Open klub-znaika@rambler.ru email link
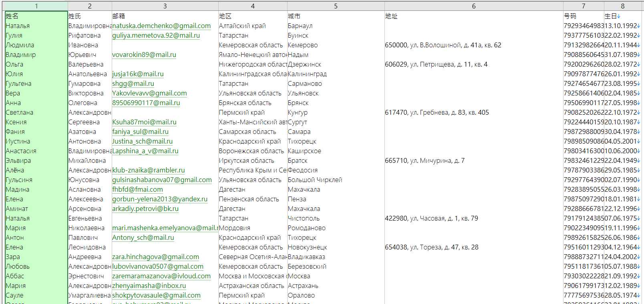 point(149,170)
